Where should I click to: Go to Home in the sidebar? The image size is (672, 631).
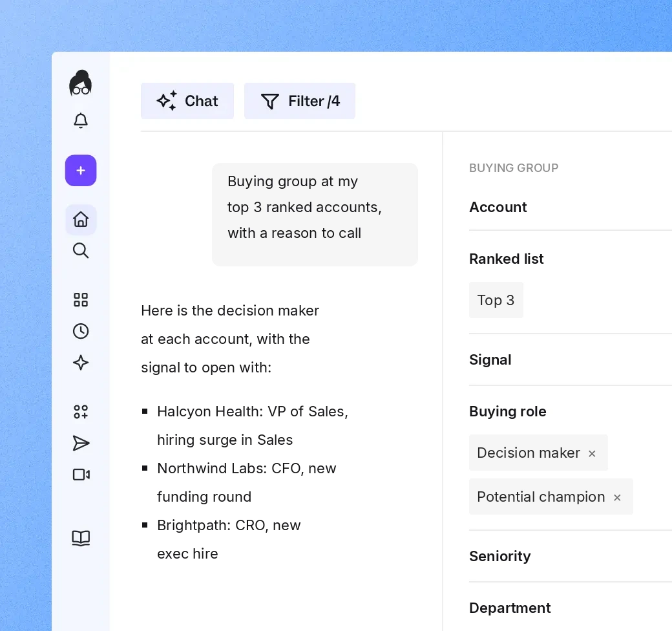(x=81, y=219)
